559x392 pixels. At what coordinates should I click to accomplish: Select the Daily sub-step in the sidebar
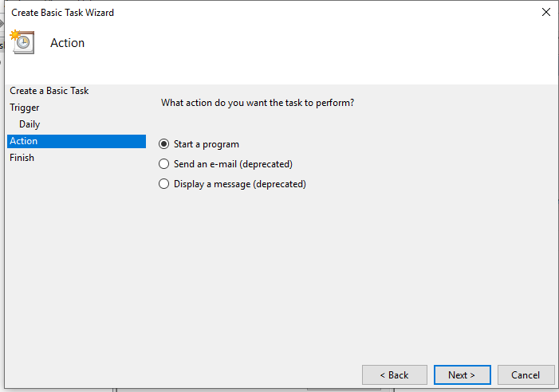point(30,124)
